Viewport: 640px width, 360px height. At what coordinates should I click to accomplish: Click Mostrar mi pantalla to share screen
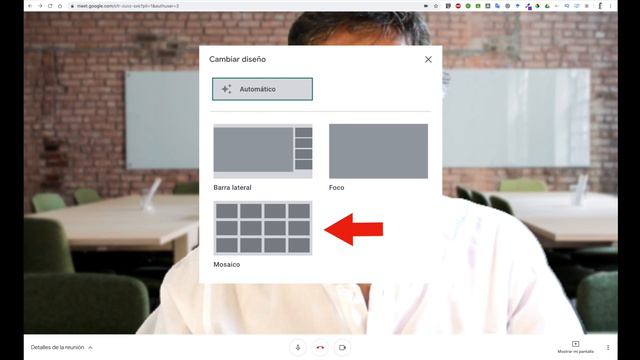(576, 347)
